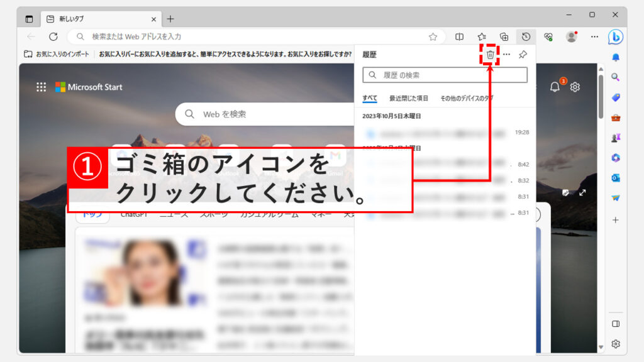Open the history panel's more options menu
The width and height of the screenshot is (644, 362).
[x=506, y=54]
